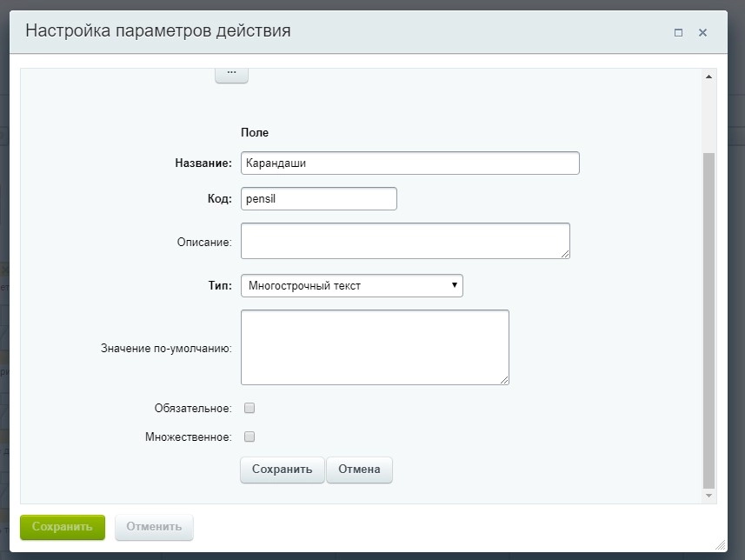Open the Многострочный текст type selector

point(352,285)
